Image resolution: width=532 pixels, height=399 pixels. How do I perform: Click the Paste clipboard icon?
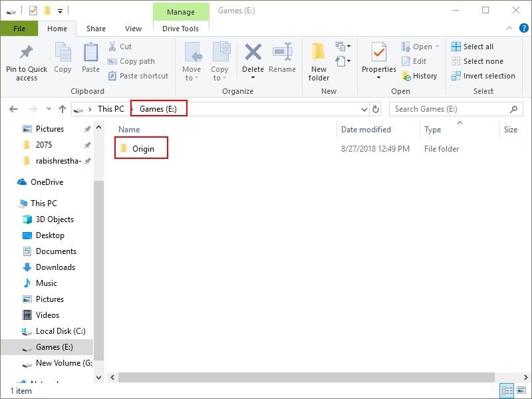tap(90, 53)
